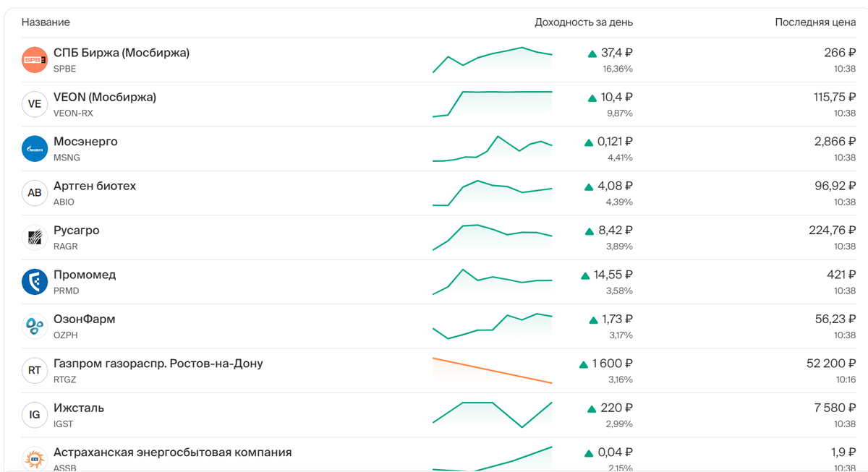Click the SPB Exchange orange logo icon

34,60
